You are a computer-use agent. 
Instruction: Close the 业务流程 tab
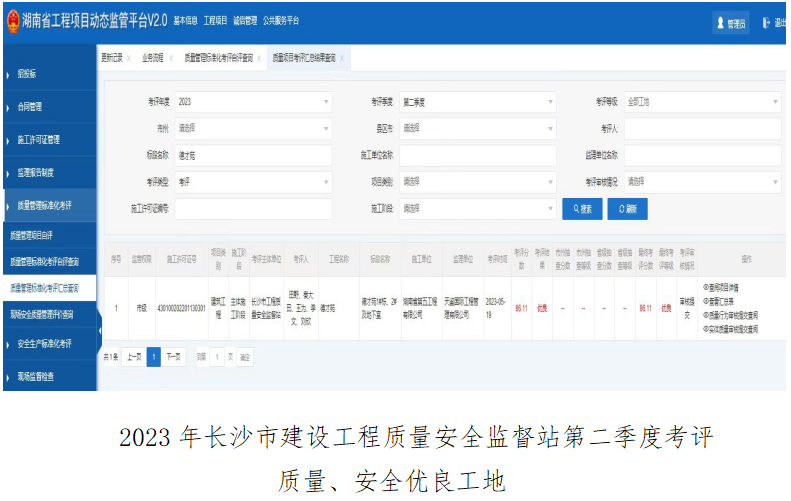(x=171, y=59)
